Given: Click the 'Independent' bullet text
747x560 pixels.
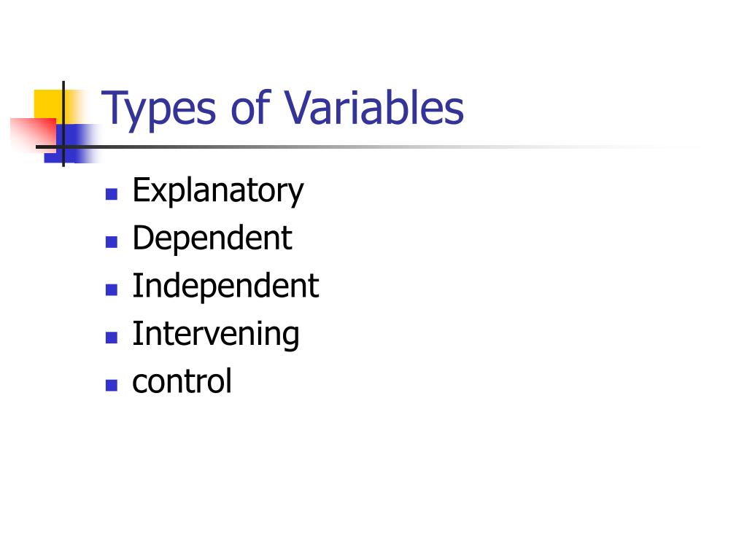Looking at the screenshot, I should (225, 286).
